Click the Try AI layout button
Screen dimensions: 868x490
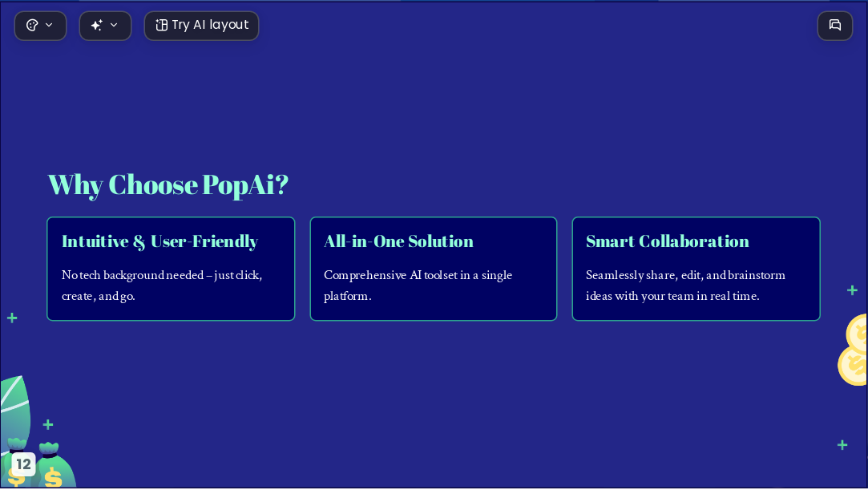[201, 26]
